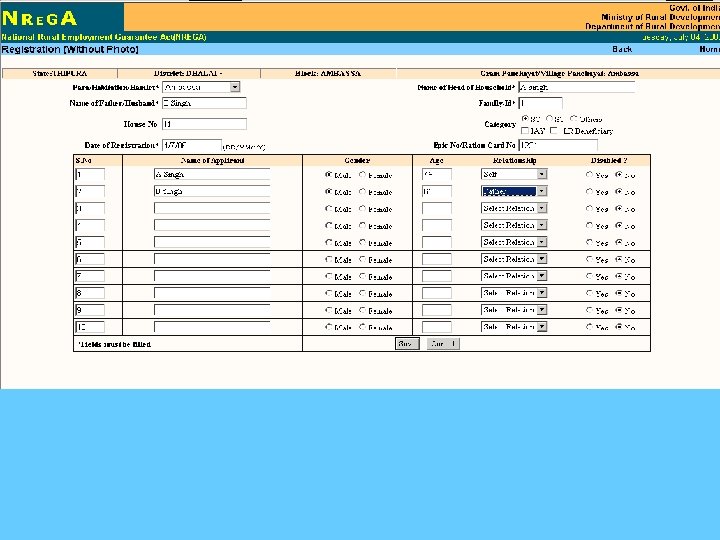
Task: Open the Select Relation dropdown in row 9
Action: click(x=514, y=309)
